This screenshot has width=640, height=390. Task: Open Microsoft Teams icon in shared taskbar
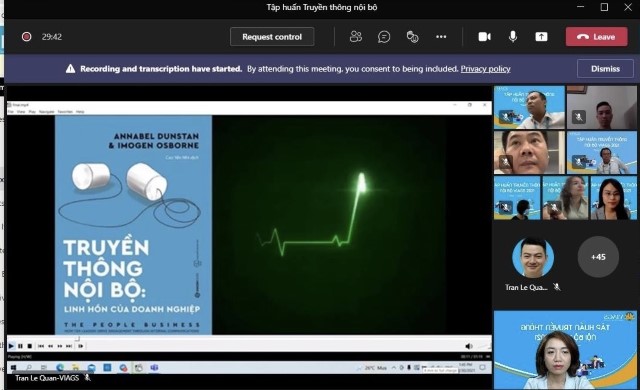coord(154,368)
